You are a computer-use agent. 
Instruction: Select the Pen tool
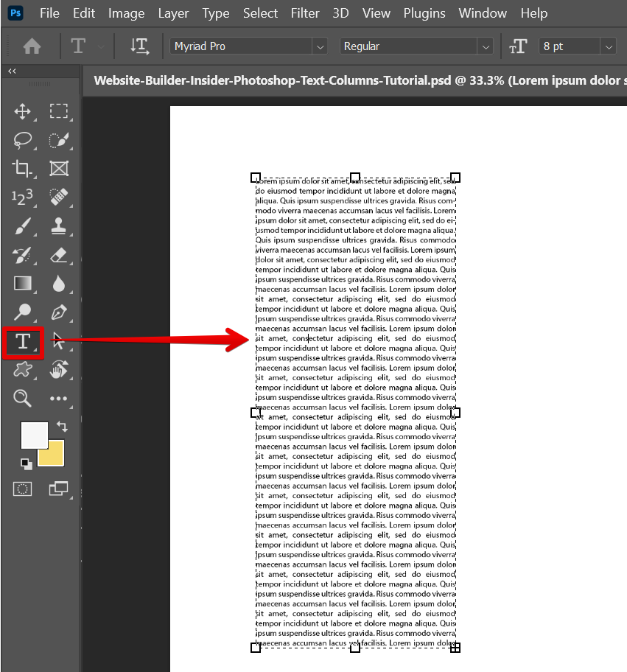click(59, 312)
